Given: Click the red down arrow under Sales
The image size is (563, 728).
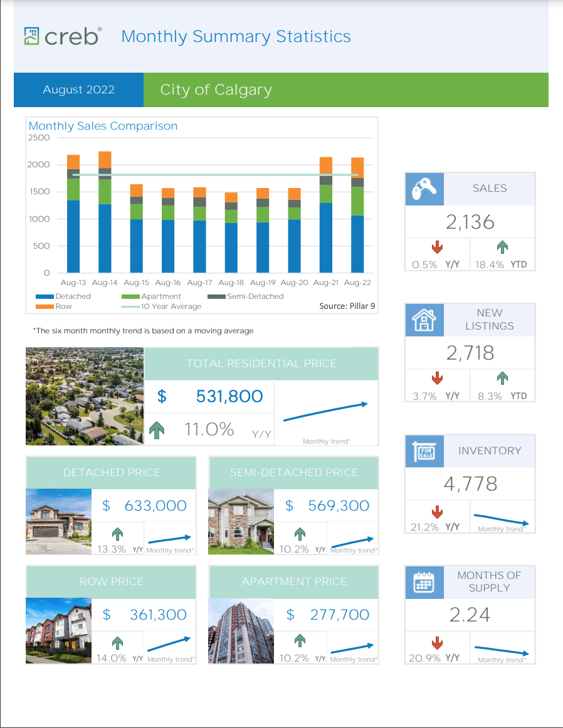Looking at the screenshot, I should point(437,248).
